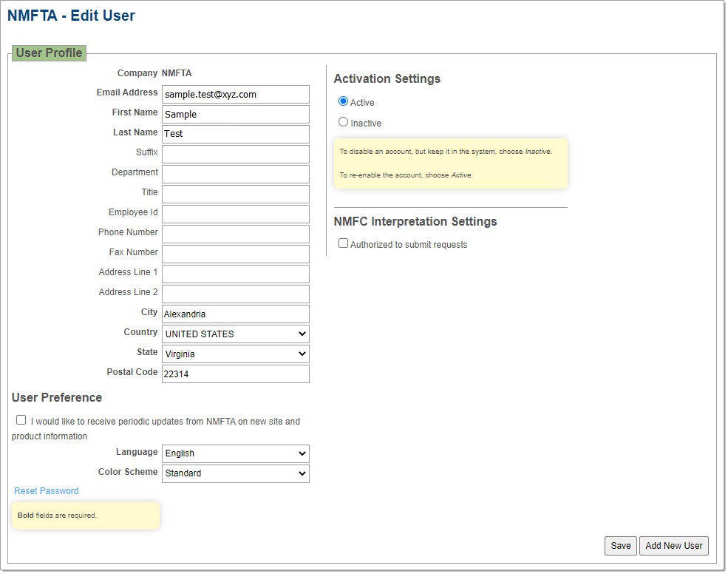Screen dimensions: 728x574
Task: Click into the First Name field
Action: click(x=235, y=115)
